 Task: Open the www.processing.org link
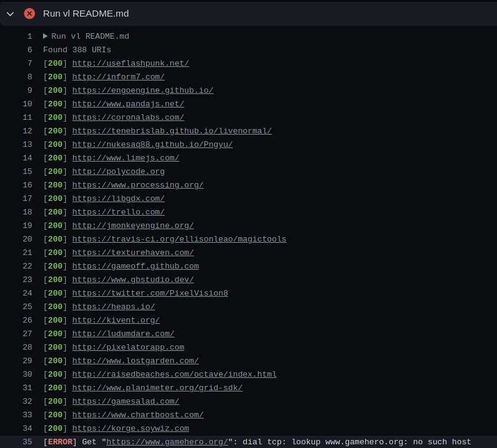tap(138, 185)
